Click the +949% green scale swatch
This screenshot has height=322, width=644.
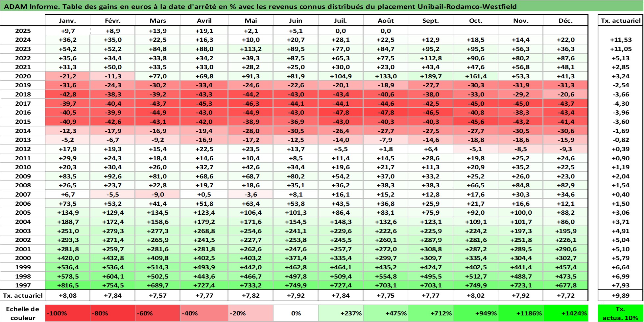coord(476,313)
